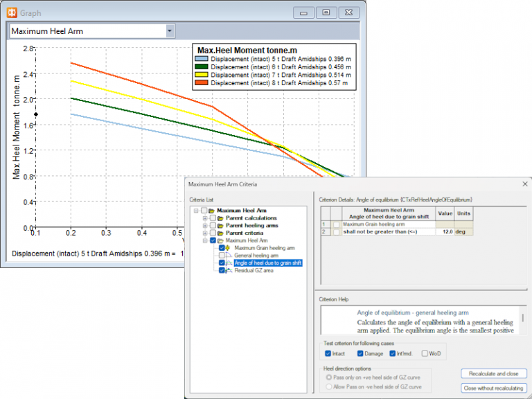Viewport: 532px width, 399px height.
Task: Select Angle of heel due to grain shift
Action: tap(267, 263)
